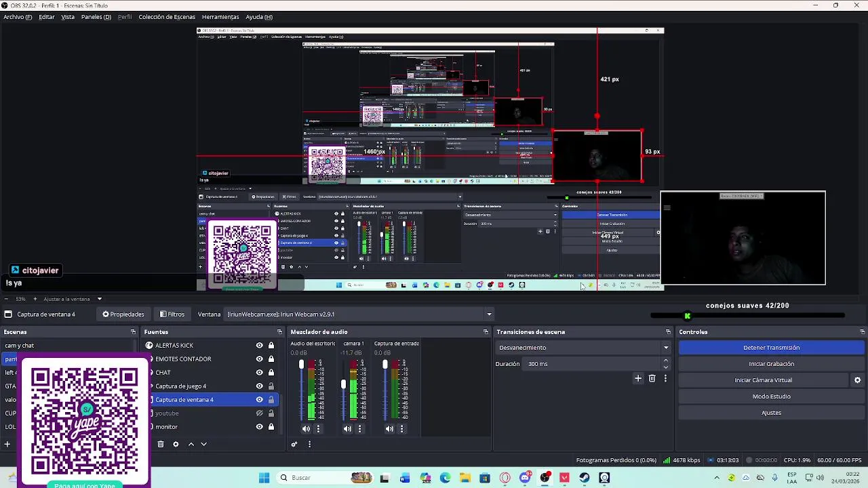Open Discord from the taskbar

tap(525, 478)
